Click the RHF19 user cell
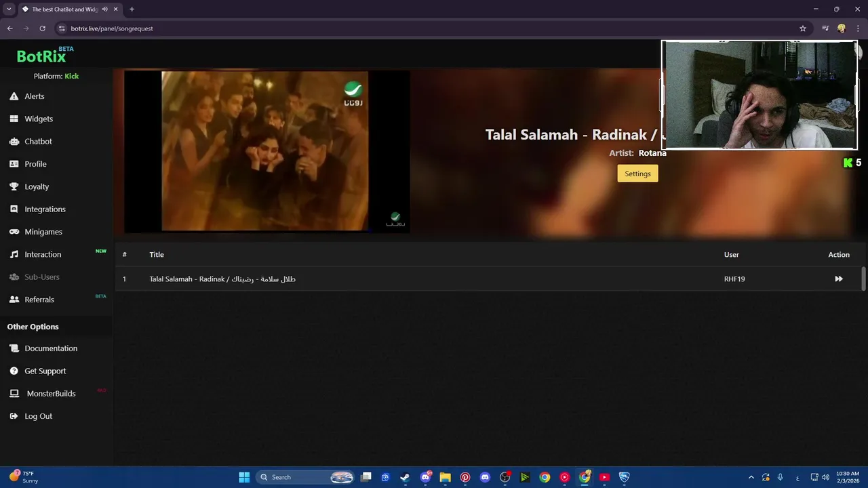Viewport: 868px width, 488px height. [x=734, y=279]
